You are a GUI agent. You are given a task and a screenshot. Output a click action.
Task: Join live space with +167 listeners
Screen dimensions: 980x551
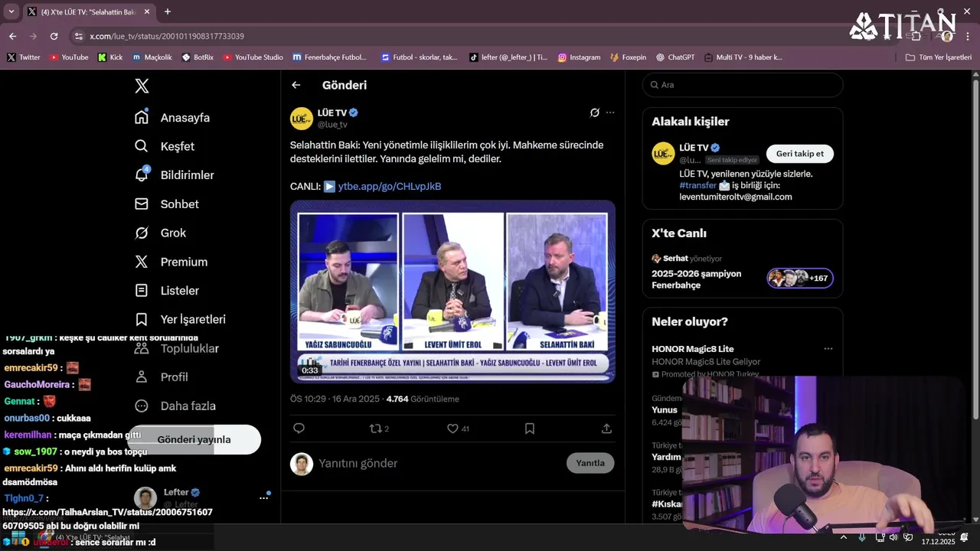coord(800,279)
